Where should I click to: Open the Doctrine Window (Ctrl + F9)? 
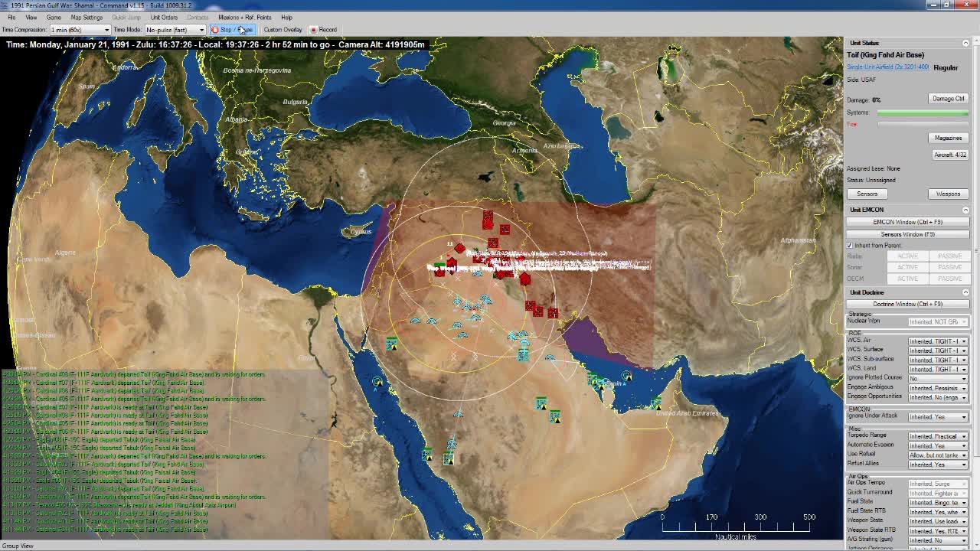click(907, 304)
